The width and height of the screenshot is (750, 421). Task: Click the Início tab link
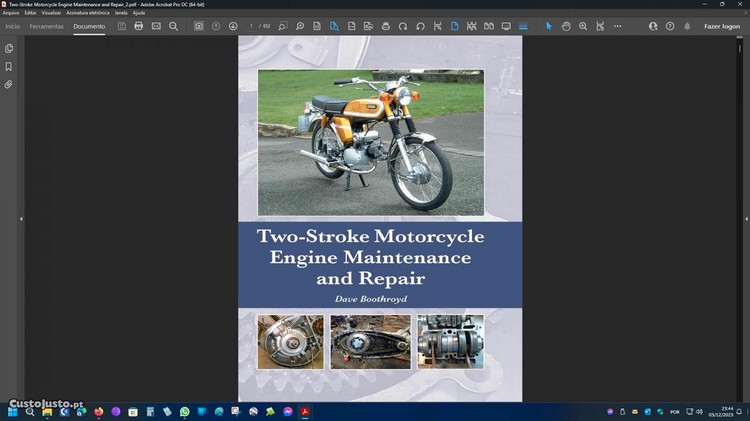12,26
